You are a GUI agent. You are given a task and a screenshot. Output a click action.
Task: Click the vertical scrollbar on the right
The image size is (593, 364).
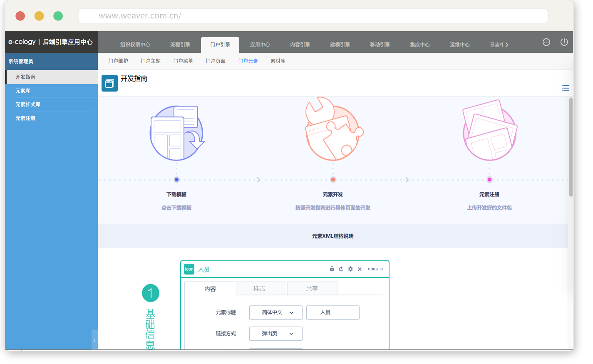point(571,146)
